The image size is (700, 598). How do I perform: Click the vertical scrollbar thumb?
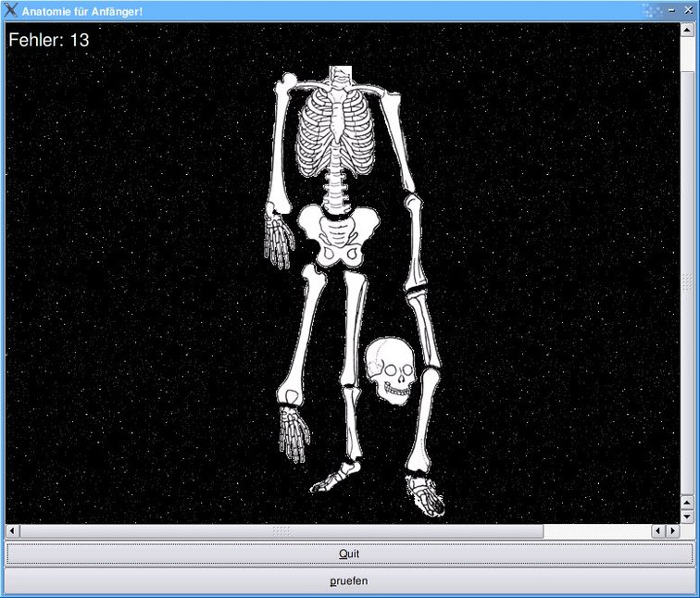pos(687,283)
